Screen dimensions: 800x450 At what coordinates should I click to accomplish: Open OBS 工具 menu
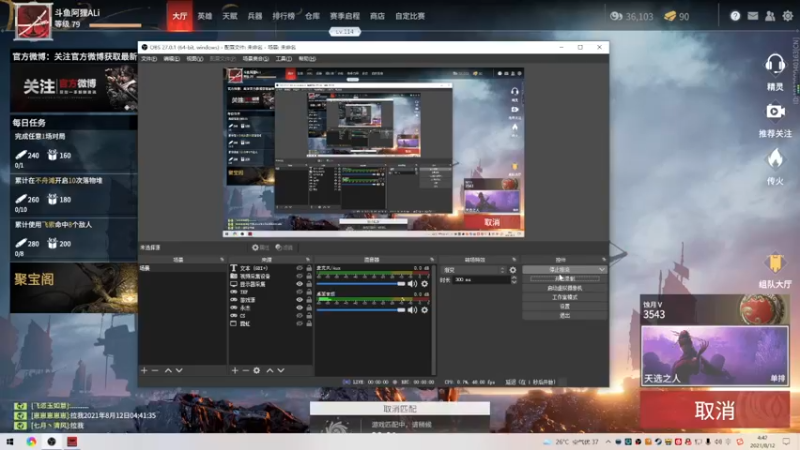pyautogui.click(x=284, y=59)
